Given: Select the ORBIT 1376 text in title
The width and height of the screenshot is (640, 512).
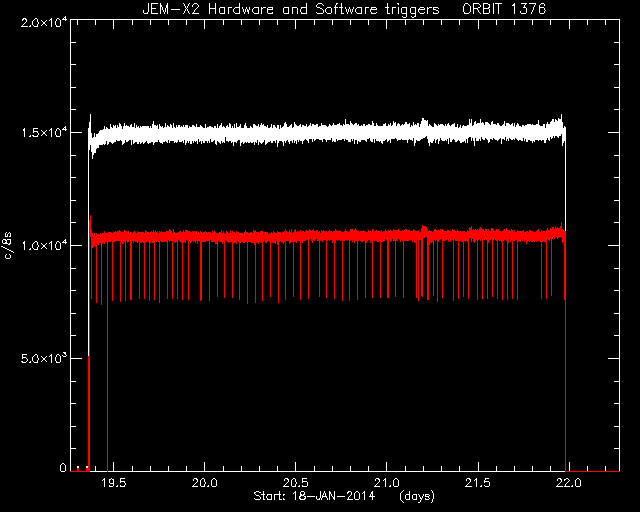Looking at the screenshot, I should (x=504, y=9).
